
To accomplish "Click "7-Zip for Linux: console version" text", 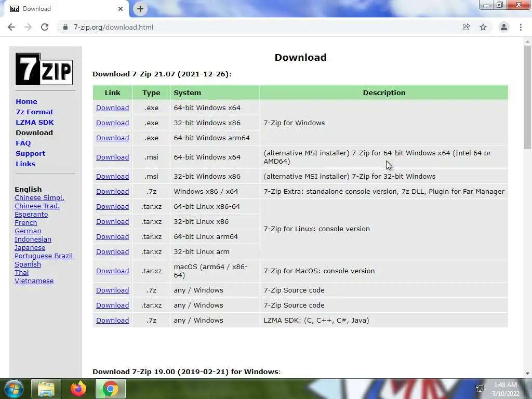I will click(x=316, y=229).
